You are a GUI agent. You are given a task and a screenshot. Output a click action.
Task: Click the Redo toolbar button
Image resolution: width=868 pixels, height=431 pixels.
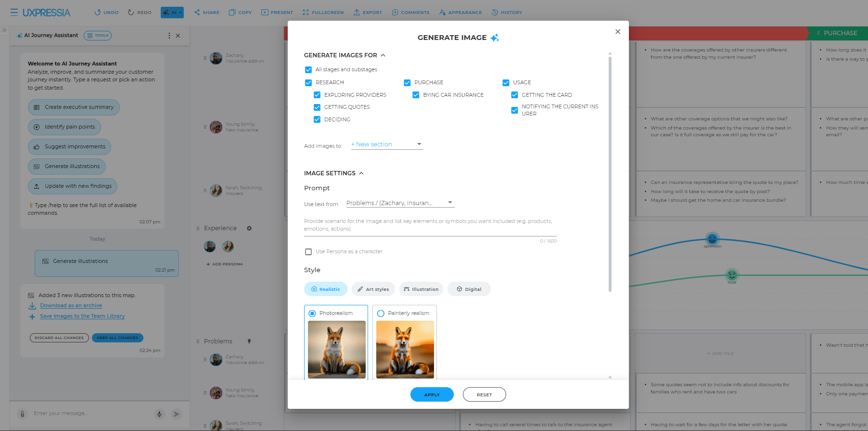point(140,13)
